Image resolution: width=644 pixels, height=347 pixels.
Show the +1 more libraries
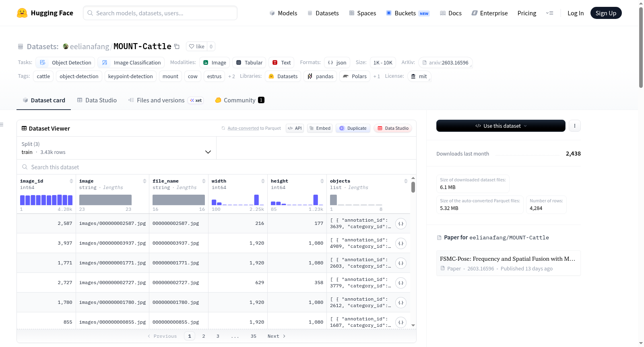tap(376, 76)
